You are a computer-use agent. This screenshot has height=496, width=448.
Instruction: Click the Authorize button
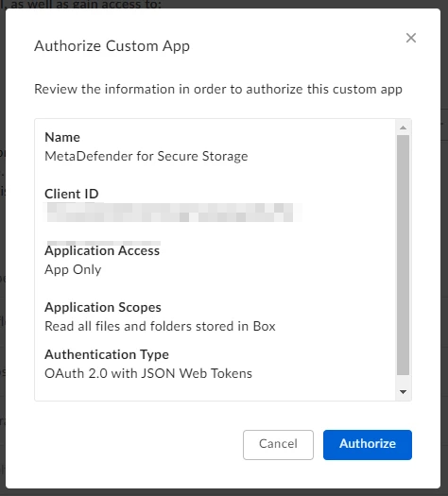[x=368, y=444]
